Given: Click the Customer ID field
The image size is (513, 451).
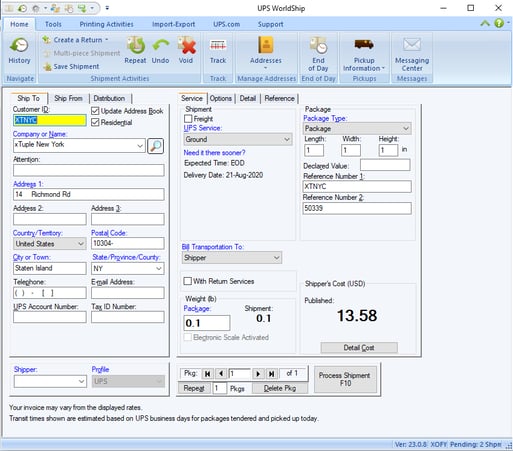Looking at the screenshot, I should pyautogui.click(x=50, y=120).
